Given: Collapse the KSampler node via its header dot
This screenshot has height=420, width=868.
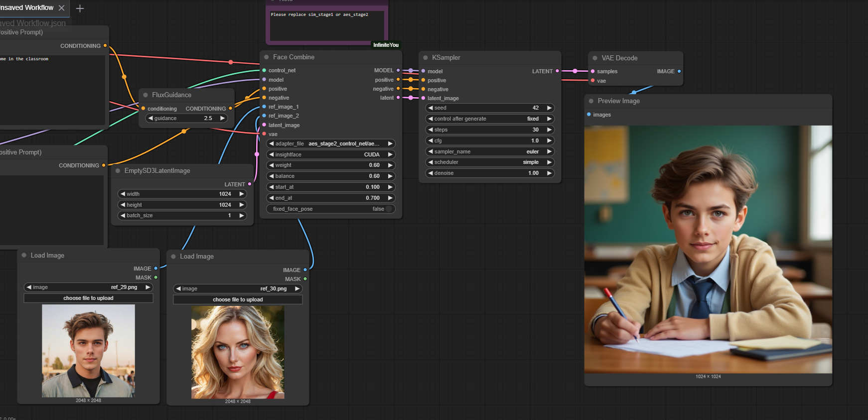Looking at the screenshot, I should pos(426,58).
